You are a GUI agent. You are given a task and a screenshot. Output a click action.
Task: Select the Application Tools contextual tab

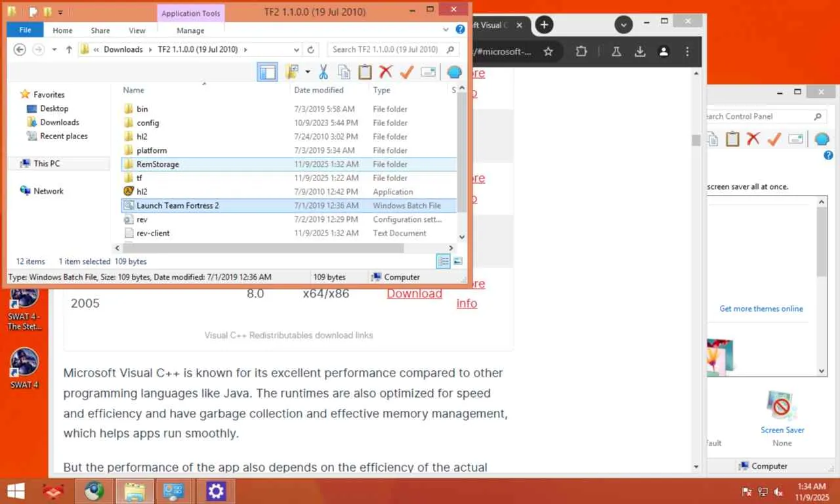[192, 14]
